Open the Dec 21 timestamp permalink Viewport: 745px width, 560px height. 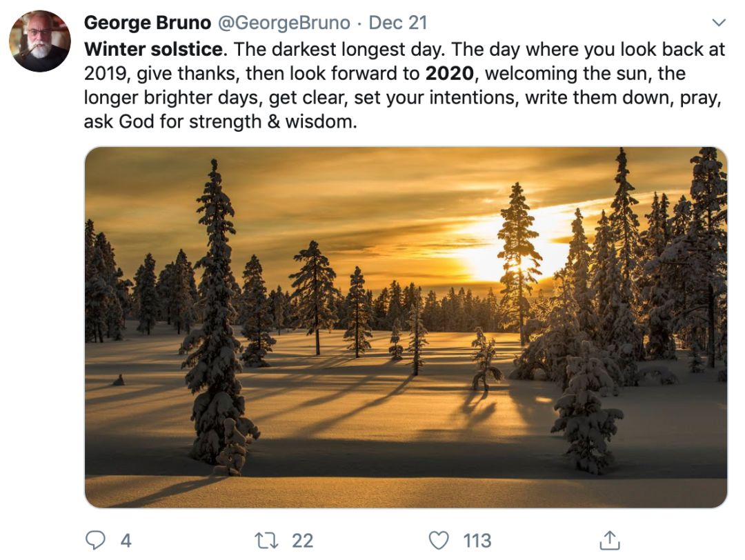[398, 23]
